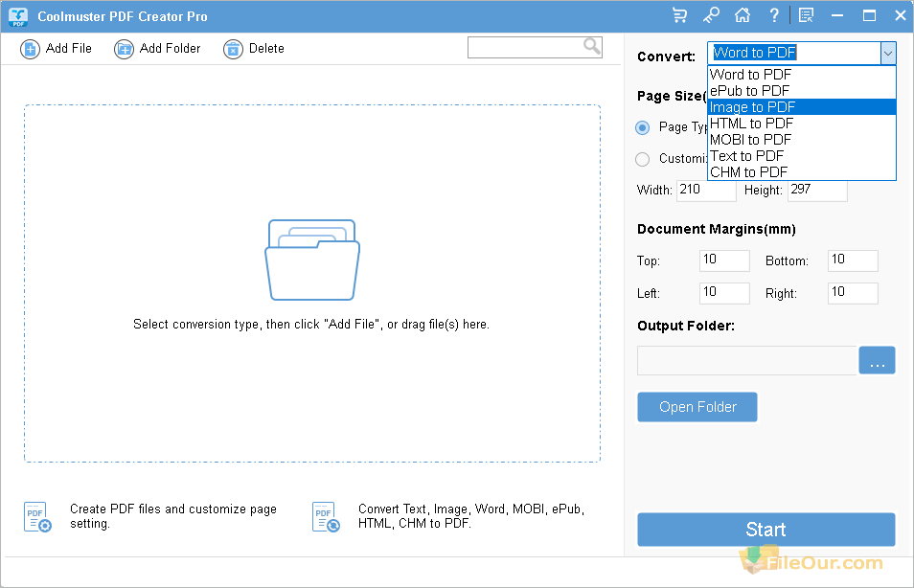914x588 pixels.
Task: Click "Convert Text, Image, Word, MOBI" description text
Action: (471, 516)
